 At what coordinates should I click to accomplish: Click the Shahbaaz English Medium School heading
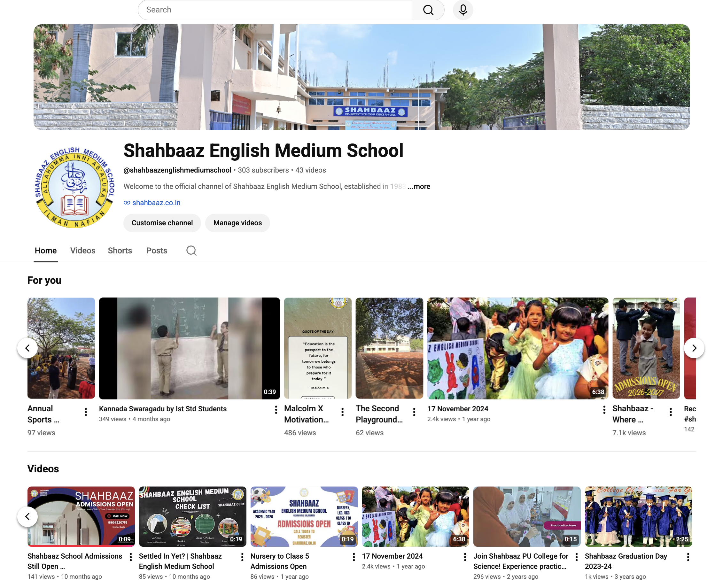point(263,150)
